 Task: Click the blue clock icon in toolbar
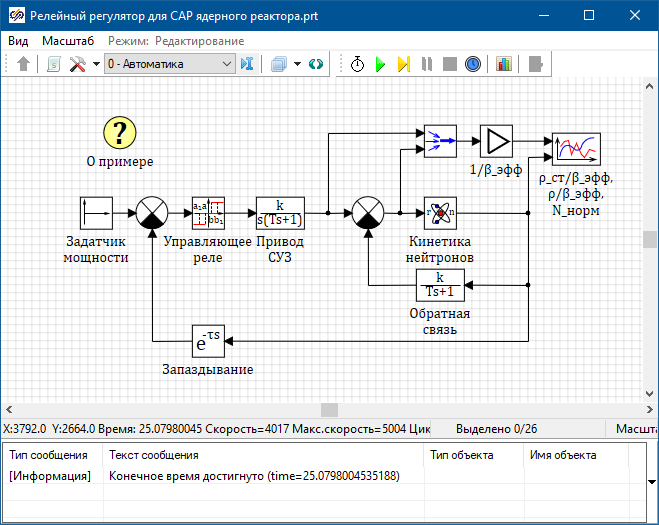click(x=473, y=64)
